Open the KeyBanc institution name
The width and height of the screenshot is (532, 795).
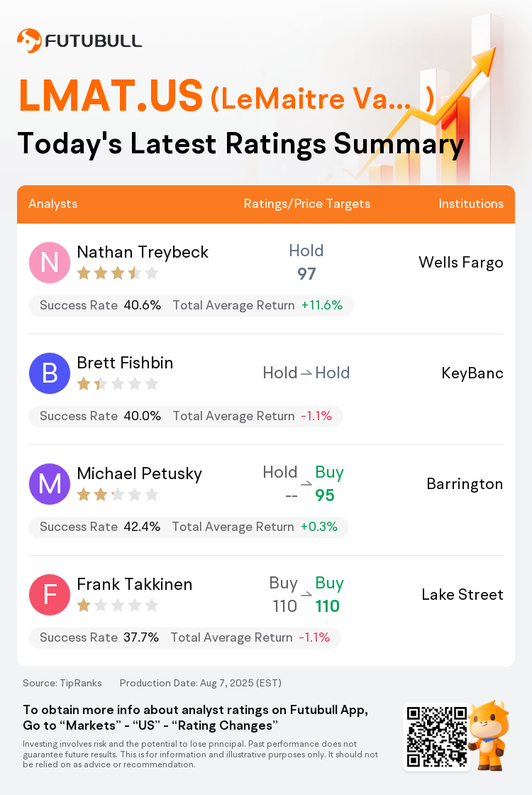pyautogui.click(x=472, y=373)
